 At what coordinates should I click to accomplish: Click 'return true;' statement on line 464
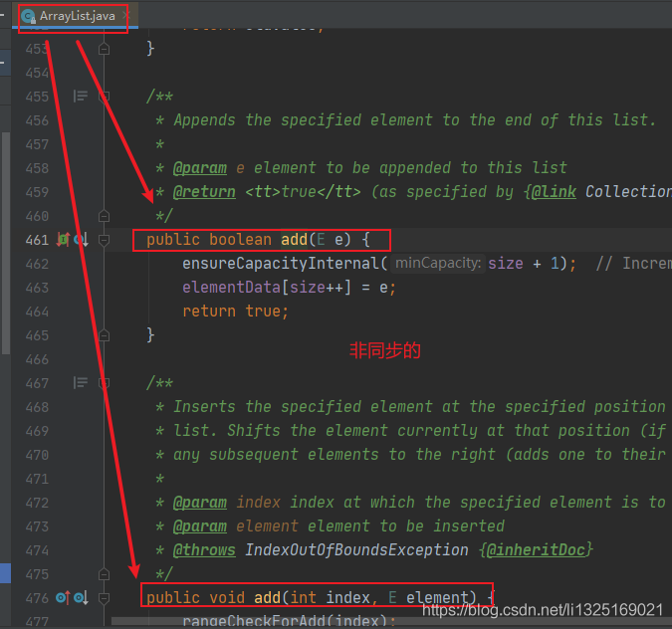[x=236, y=312]
